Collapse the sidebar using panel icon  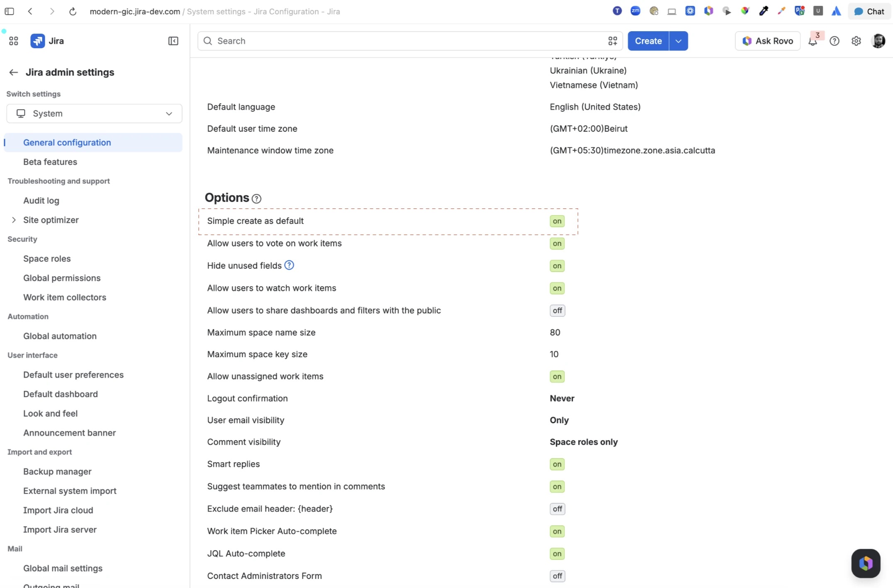point(173,41)
